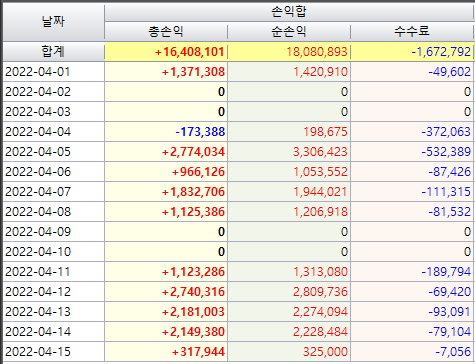Select the 수수료 column header
The height and width of the screenshot is (364, 475).
coord(412,32)
